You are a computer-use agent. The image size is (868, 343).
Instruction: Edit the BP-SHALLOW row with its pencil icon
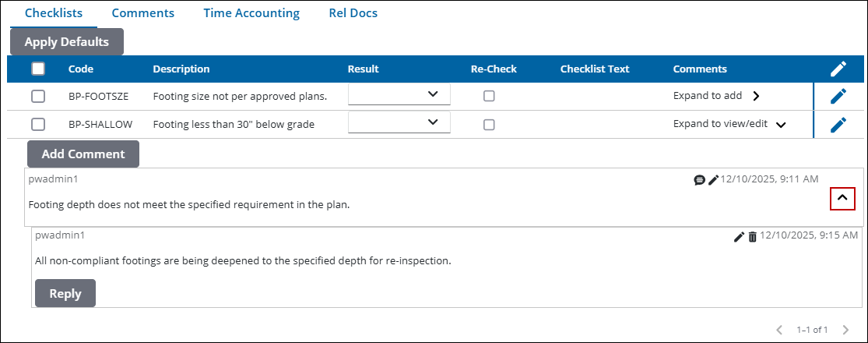[838, 124]
